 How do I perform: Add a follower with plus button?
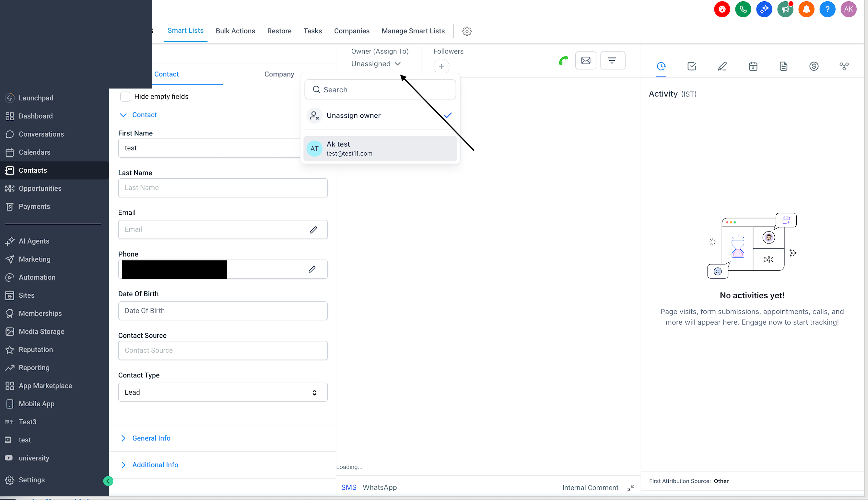(441, 66)
